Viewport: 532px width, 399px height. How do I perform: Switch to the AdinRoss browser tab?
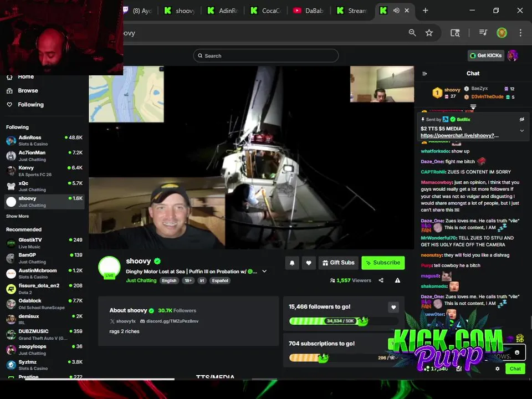coord(223,11)
